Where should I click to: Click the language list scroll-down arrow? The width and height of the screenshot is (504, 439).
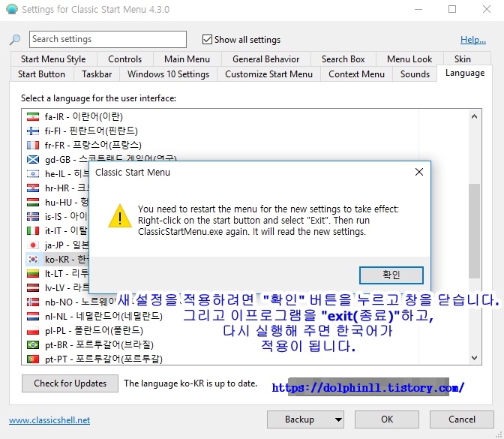click(474, 358)
